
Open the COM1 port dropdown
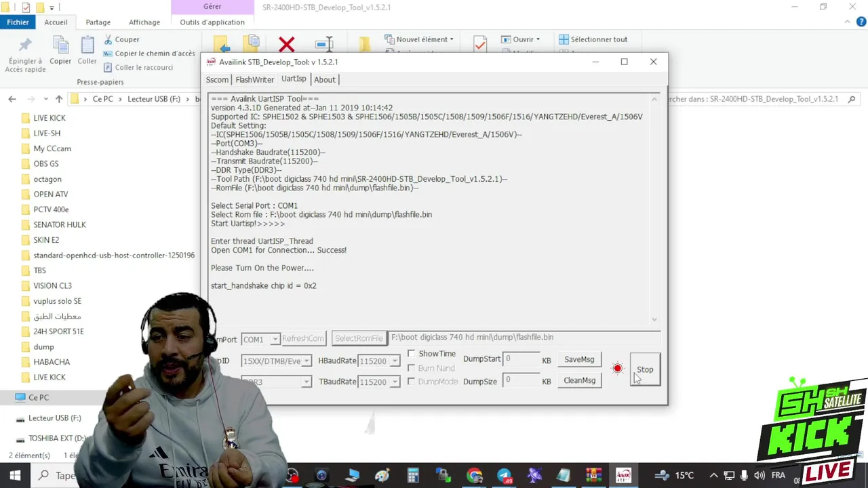tap(274, 339)
